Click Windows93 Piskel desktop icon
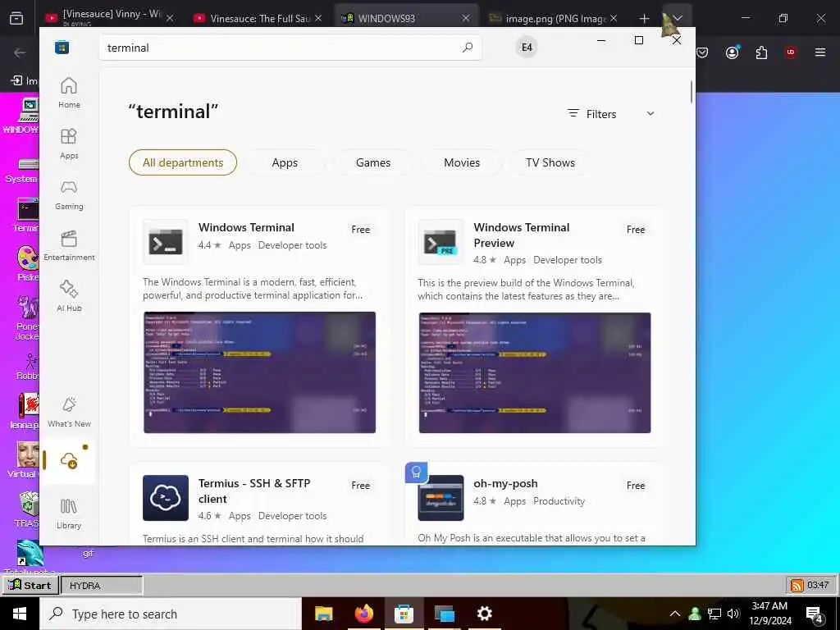This screenshot has width=840, height=630. pyautogui.click(x=27, y=263)
